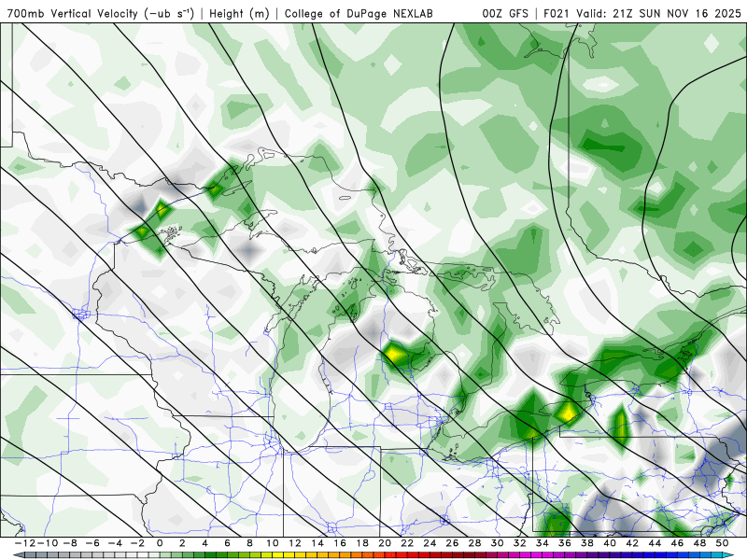Click the "48" color scale label
The image size is (747, 560).
699,543
